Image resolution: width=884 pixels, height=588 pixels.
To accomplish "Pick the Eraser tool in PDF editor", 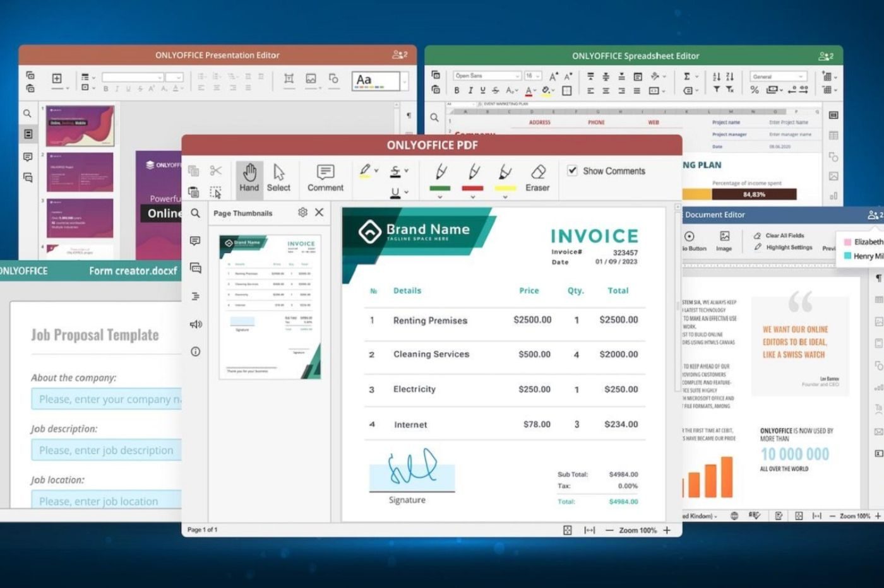I will (537, 178).
